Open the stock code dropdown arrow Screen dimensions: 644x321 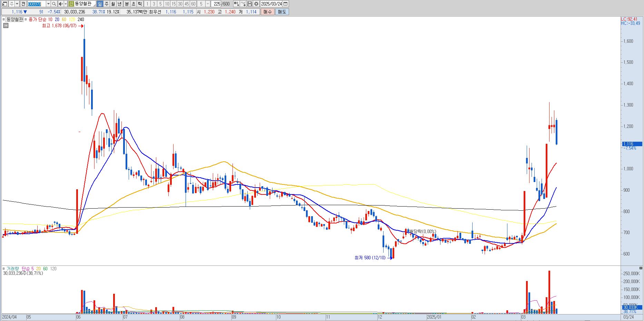pos(48,4)
